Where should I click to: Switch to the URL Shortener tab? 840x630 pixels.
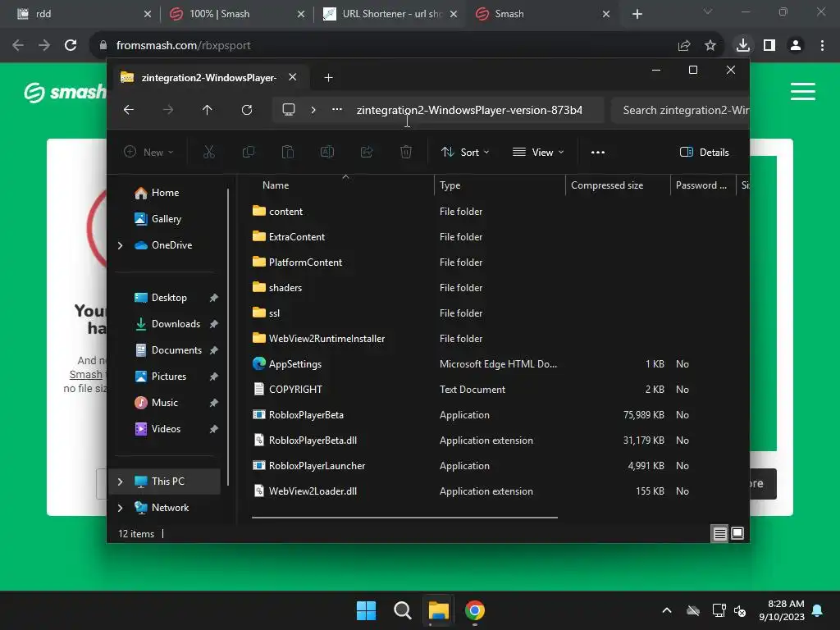point(390,14)
